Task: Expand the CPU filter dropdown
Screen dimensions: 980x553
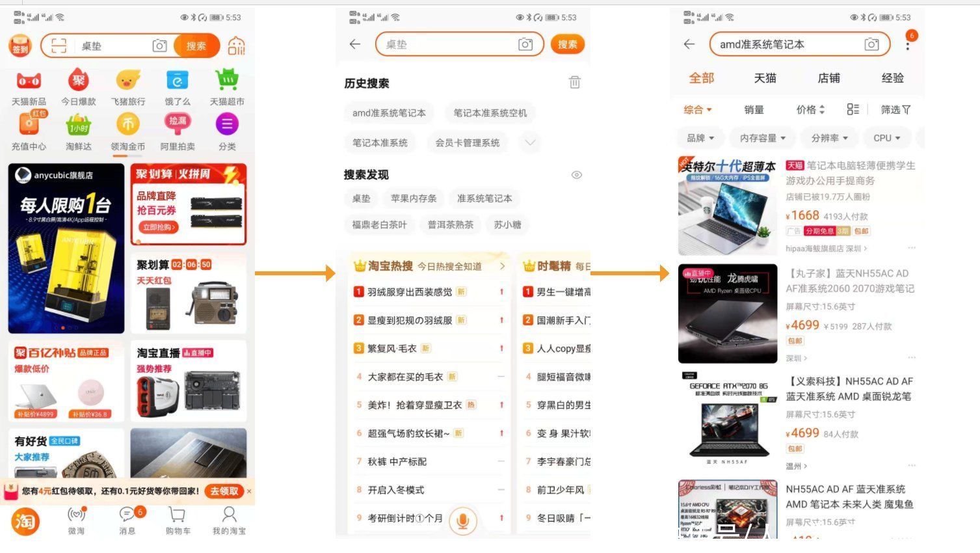Action: (886, 137)
